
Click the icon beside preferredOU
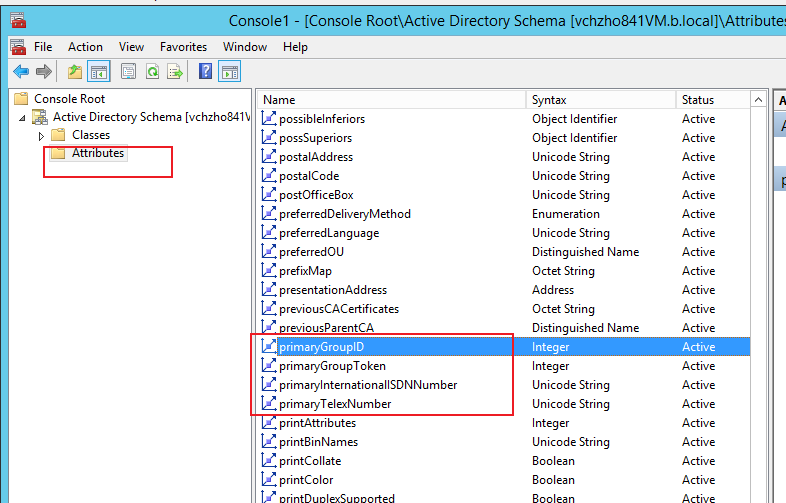[x=269, y=252]
